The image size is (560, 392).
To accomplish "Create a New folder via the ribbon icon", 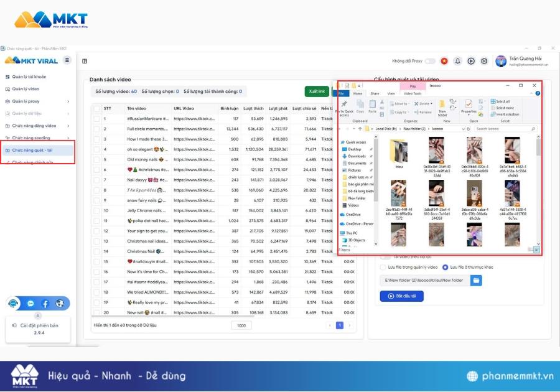I will pos(442,107).
